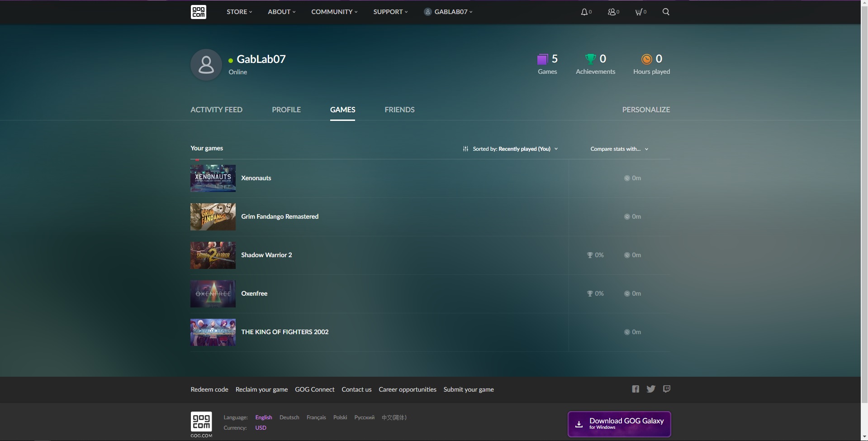Click the Shadow Warrior 2 achievements trophy icon

(x=590, y=255)
